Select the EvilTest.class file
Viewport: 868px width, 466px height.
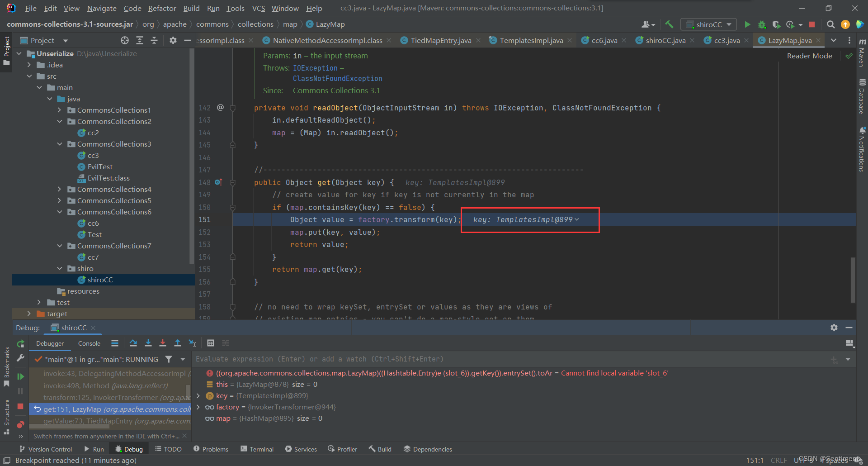108,178
